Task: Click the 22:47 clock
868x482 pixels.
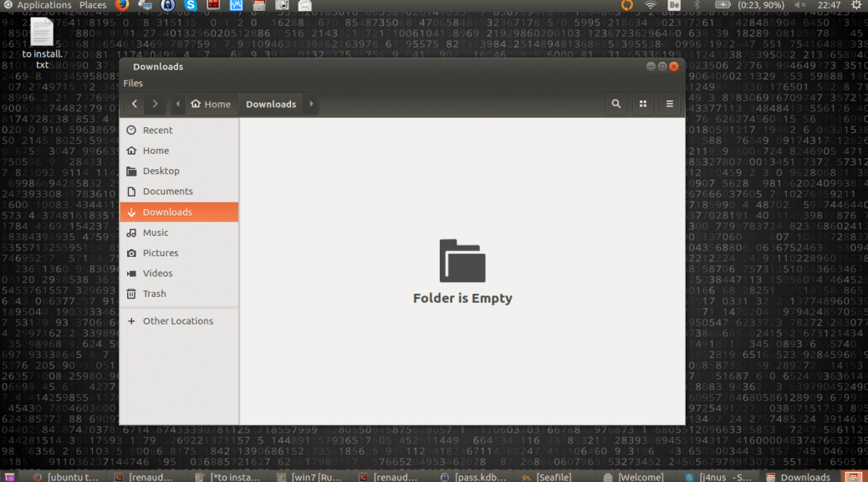Action: pos(829,5)
